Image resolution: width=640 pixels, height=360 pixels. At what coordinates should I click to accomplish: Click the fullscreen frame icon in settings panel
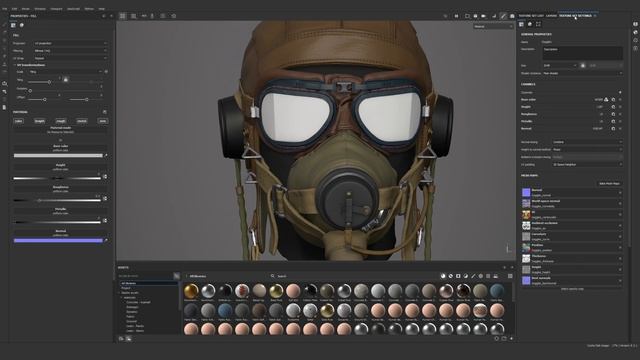click(538, 24)
